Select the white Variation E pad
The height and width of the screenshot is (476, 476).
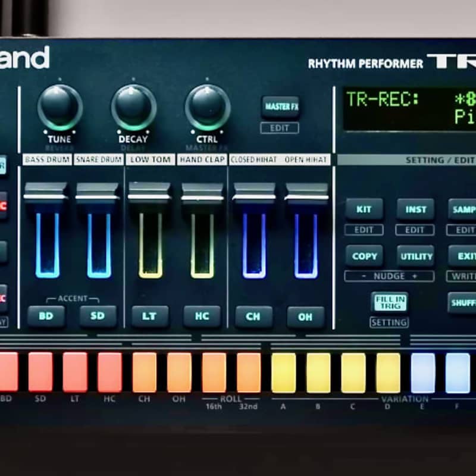tap(423, 373)
